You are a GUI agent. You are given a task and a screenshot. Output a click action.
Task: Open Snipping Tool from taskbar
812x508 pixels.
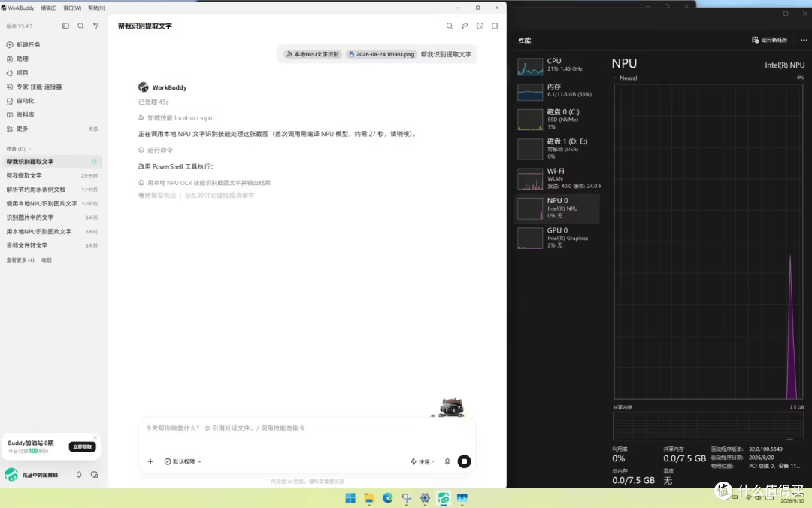coord(407,498)
